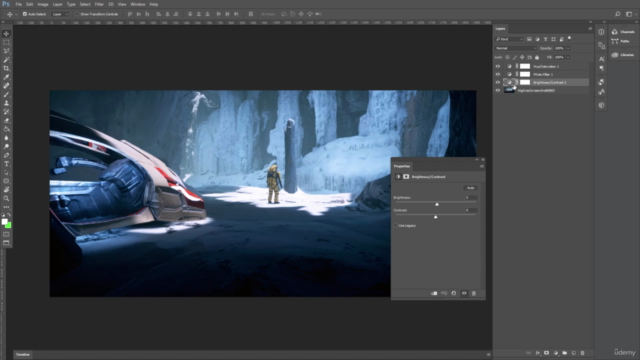Open the Window menu
This screenshot has height=360, width=640.
click(x=138, y=4)
